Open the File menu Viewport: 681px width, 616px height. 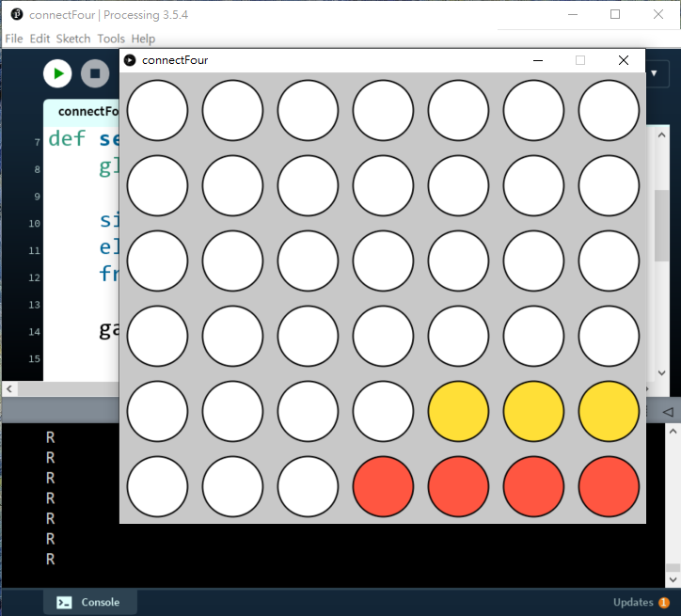point(13,39)
